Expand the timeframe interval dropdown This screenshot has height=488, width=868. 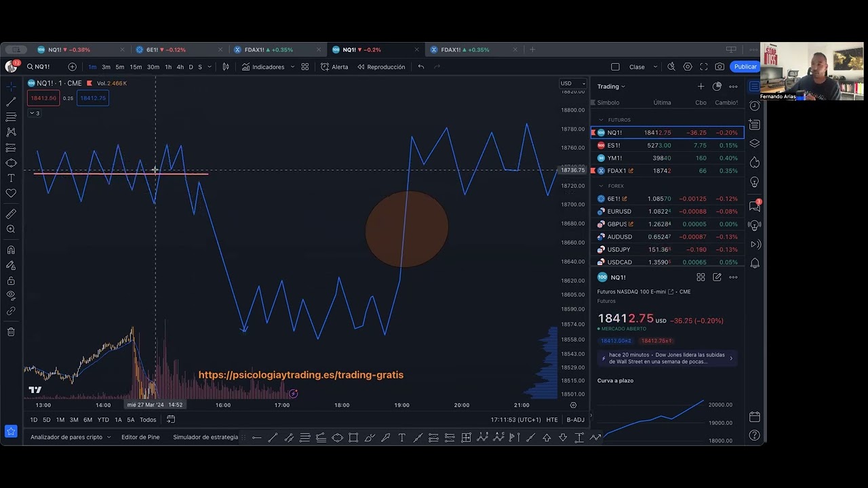210,67
